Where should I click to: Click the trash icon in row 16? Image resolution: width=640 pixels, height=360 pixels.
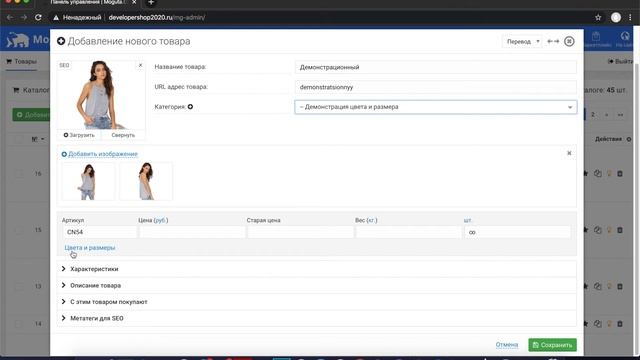[620, 173]
